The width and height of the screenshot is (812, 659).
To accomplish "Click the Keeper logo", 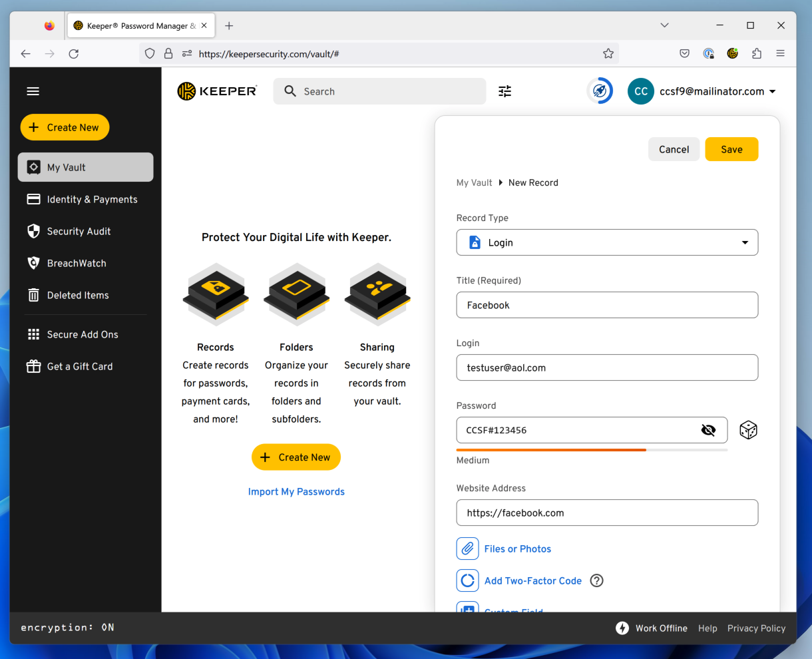I will click(x=217, y=91).
